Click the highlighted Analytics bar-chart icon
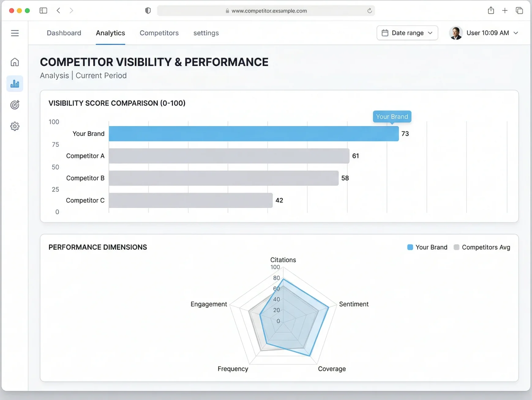532x400 pixels. pos(15,83)
